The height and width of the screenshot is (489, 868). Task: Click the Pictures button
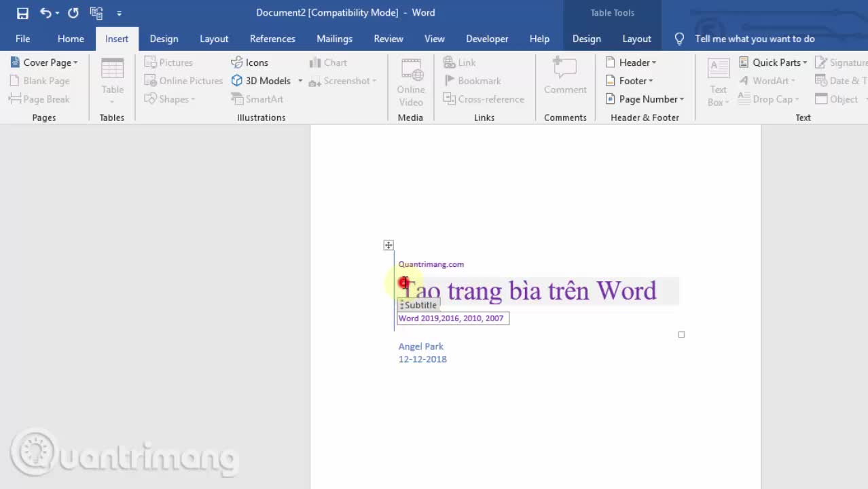tap(169, 62)
